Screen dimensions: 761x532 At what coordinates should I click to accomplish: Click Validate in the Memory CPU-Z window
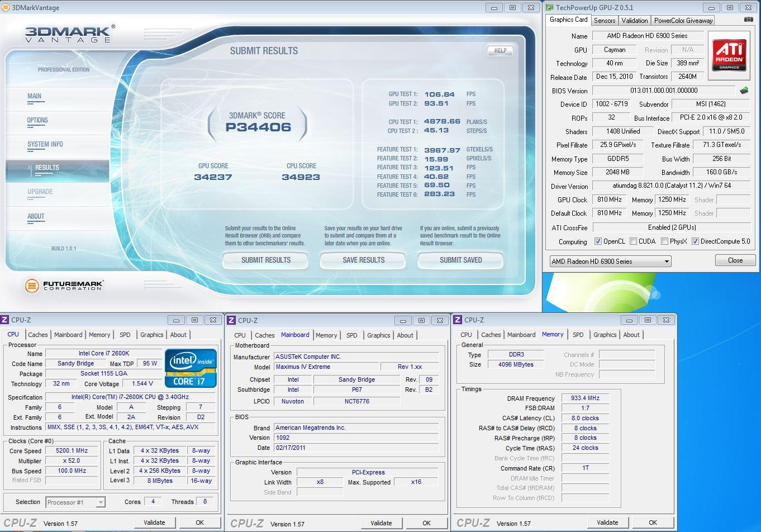607,522
